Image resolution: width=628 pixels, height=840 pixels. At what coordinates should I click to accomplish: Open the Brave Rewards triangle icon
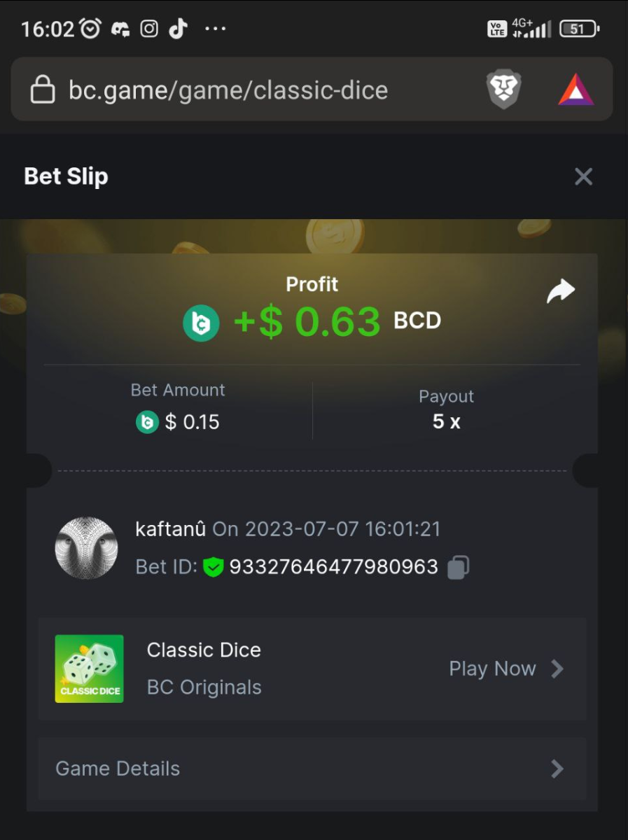[x=575, y=90]
